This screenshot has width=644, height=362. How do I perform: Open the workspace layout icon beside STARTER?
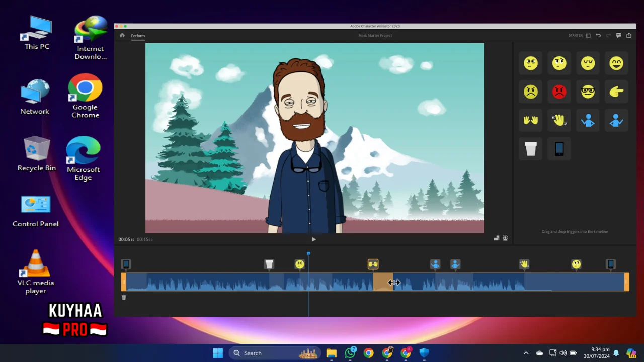point(588,35)
